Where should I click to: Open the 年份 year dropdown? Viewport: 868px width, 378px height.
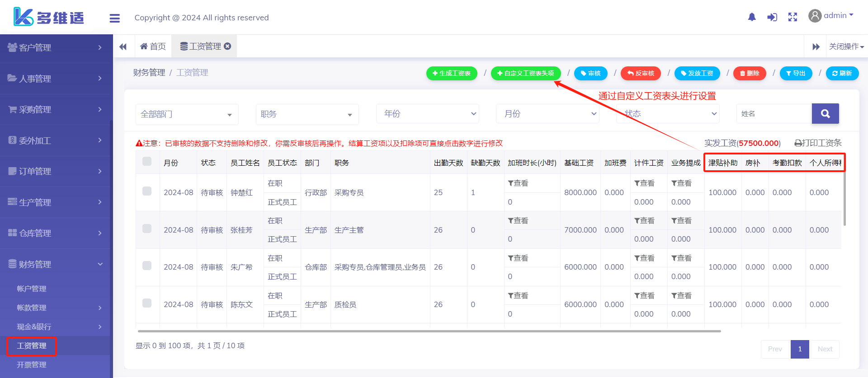427,114
